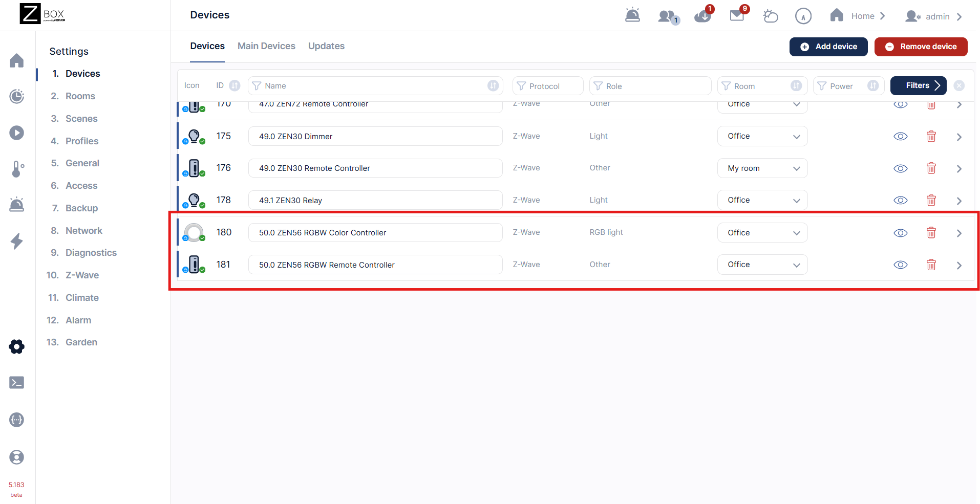Open the history clock sidebar icon

(17, 96)
